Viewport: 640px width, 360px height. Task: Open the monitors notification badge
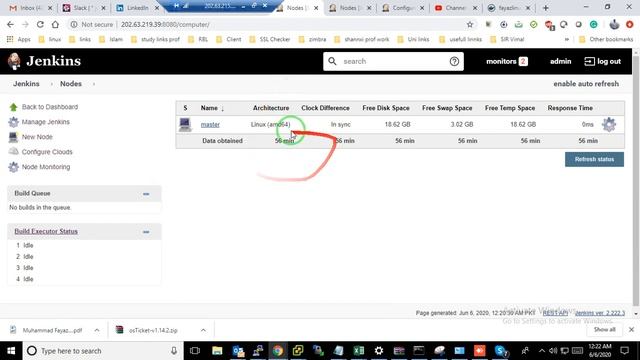point(523,61)
